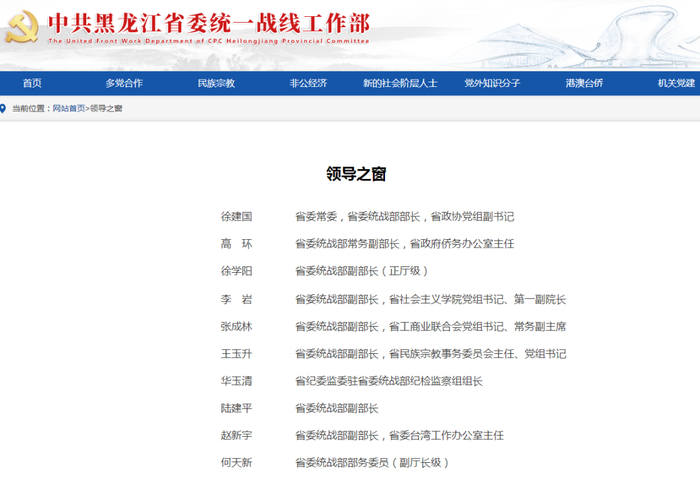This screenshot has height=479, width=700.
Task: Click the 网站首页 breadcrumb link
Action: (69, 108)
